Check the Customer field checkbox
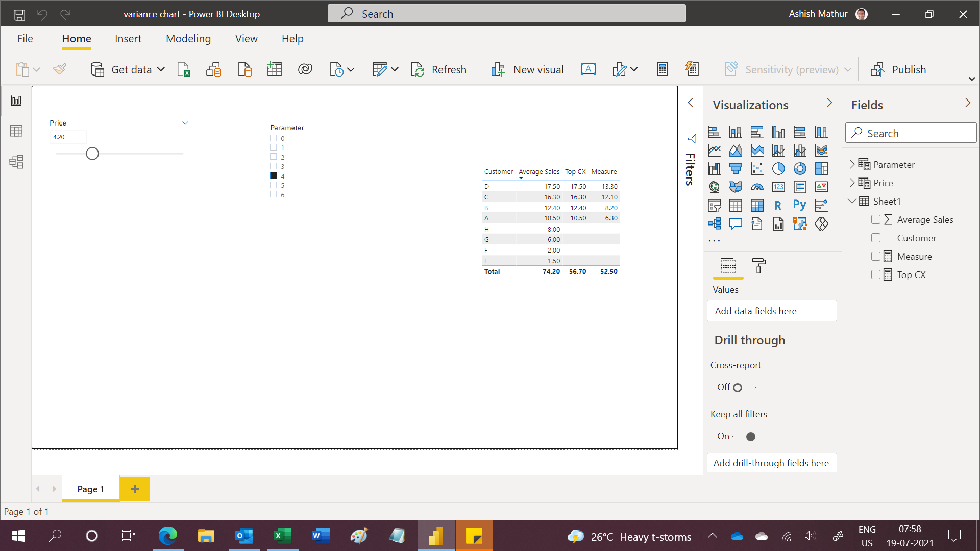The height and width of the screenshot is (551, 980). (876, 238)
